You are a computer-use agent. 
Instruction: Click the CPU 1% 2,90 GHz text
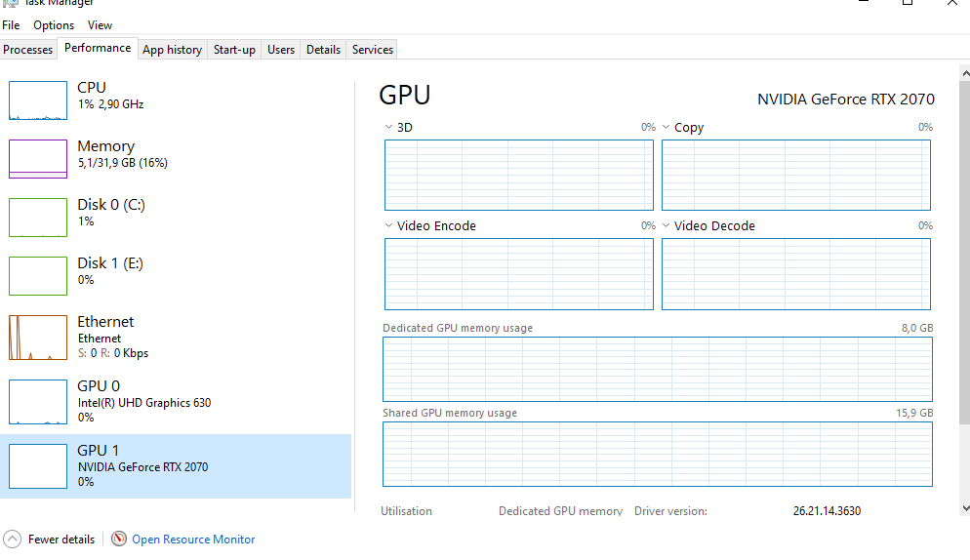110,104
